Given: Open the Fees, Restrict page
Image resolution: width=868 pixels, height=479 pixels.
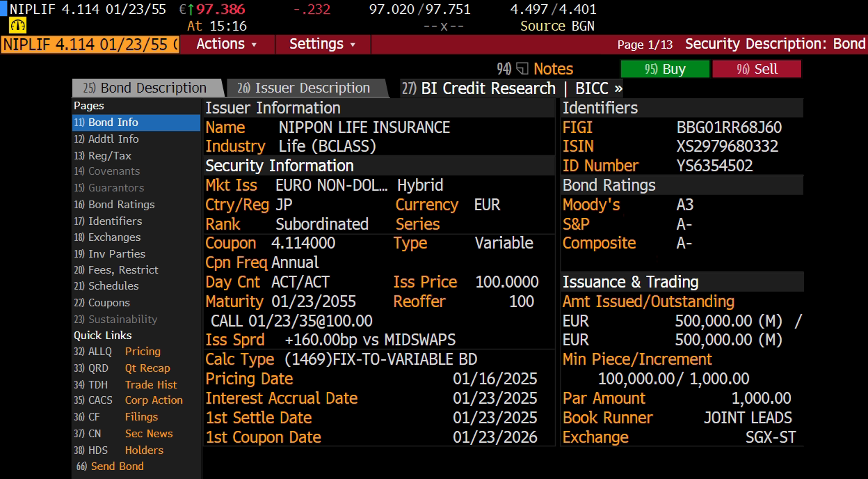Looking at the screenshot, I should pyautogui.click(x=115, y=269).
